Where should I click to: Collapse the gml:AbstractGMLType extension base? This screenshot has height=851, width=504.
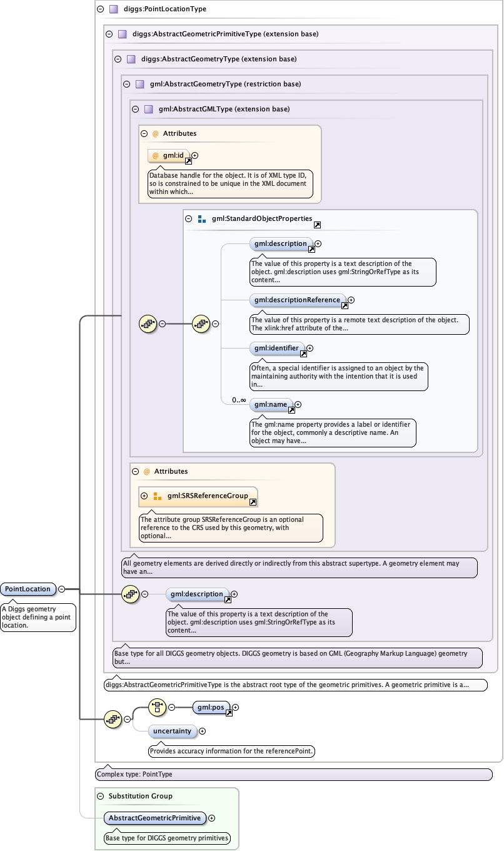click(135, 109)
